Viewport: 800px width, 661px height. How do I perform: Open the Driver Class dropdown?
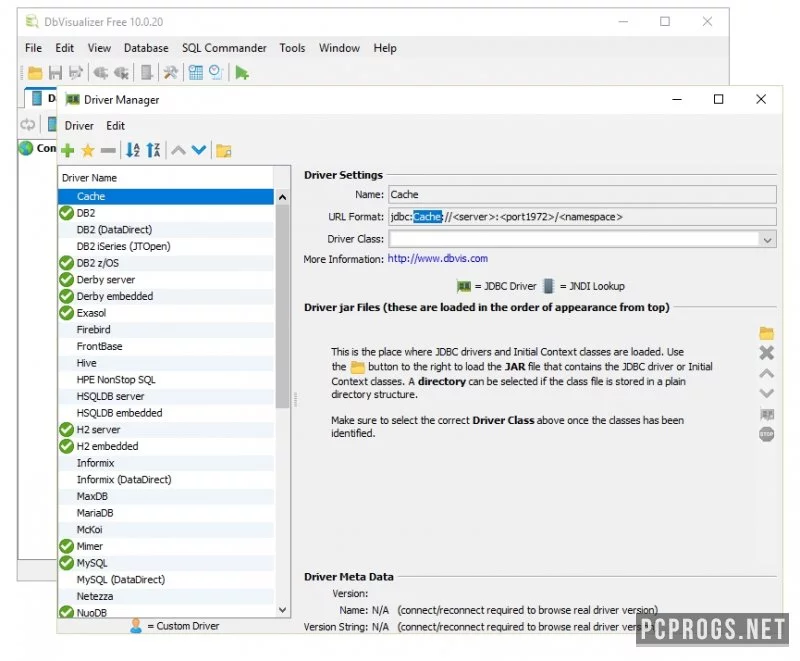point(767,239)
